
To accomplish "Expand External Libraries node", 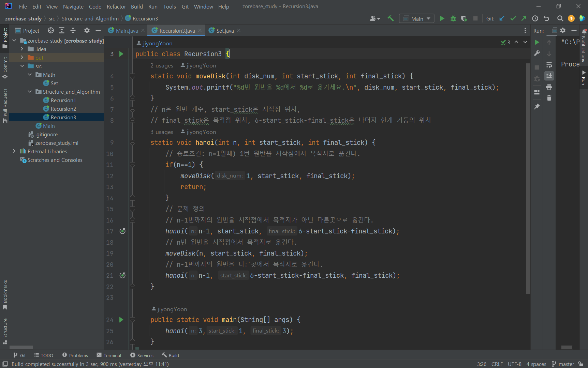I will [x=14, y=151].
